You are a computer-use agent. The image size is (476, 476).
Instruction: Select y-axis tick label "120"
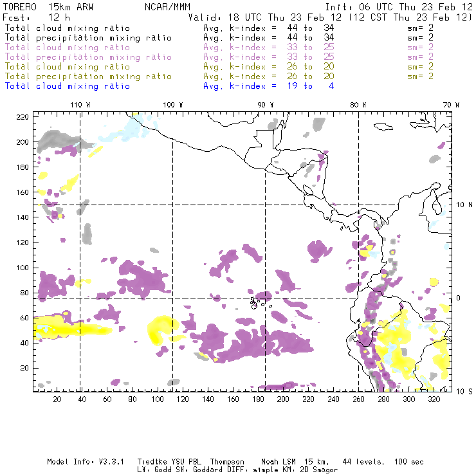coord(23,243)
